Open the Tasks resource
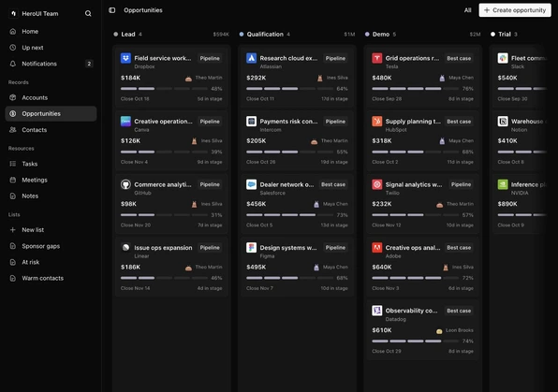558x392 pixels. pyautogui.click(x=51, y=164)
